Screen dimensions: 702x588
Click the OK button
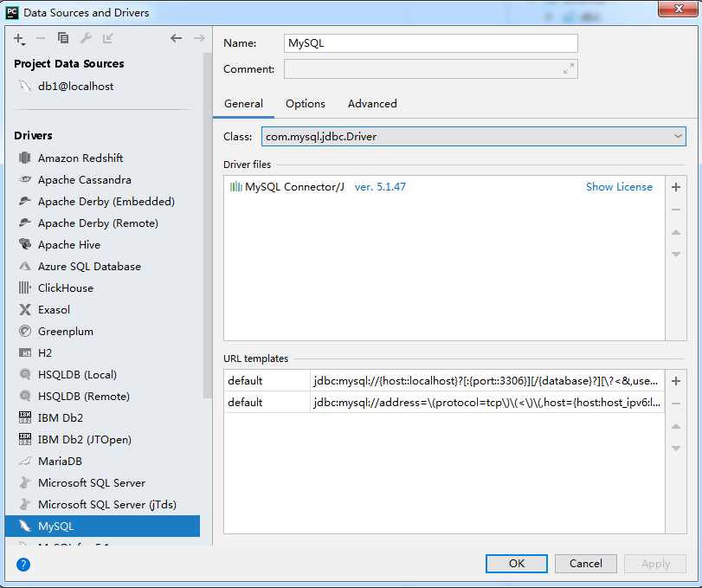click(516, 564)
